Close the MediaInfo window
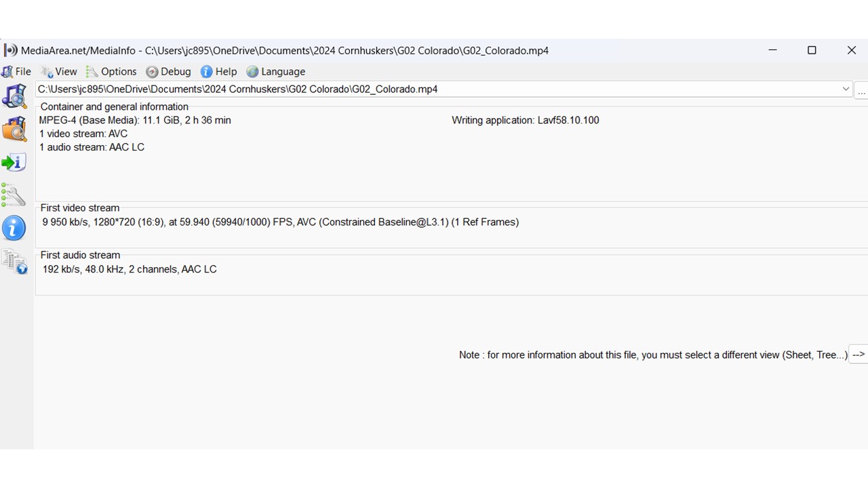868x488 pixels. pos(852,50)
